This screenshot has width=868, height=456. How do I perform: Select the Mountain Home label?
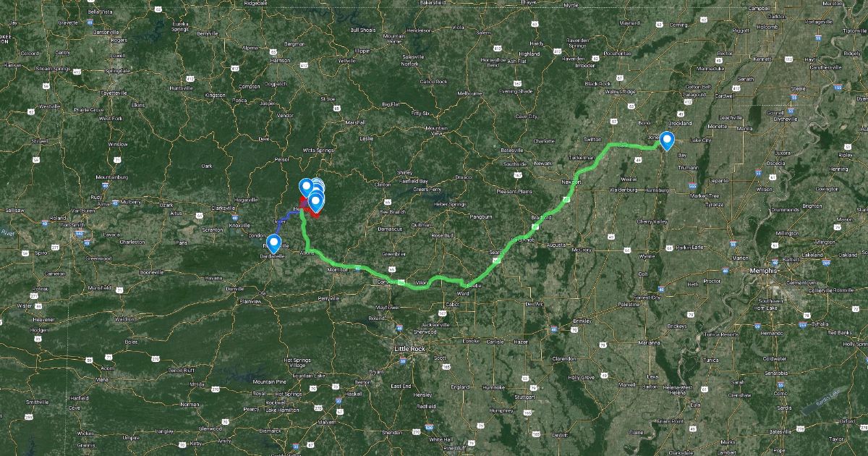click(394, 38)
